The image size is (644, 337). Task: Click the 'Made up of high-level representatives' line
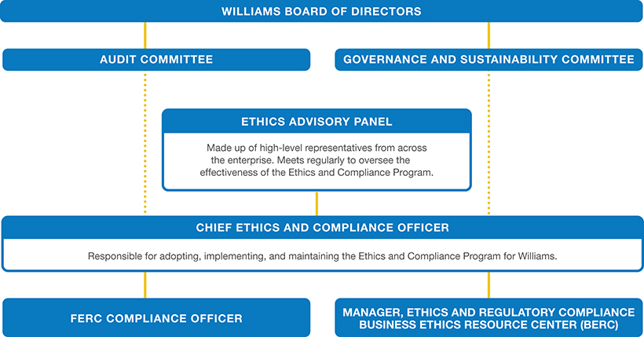point(317,148)
